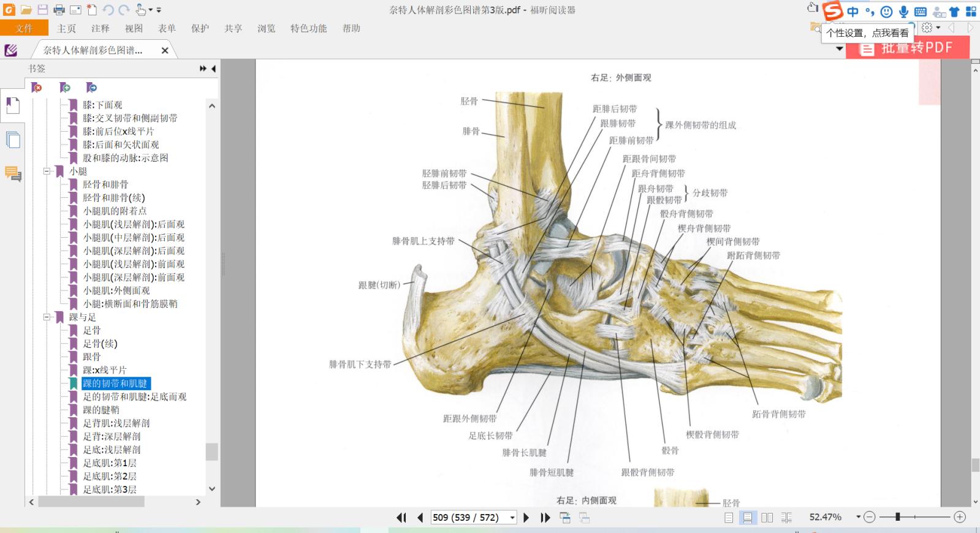This screenshot has height=533, width=980.
Task: Select bookmark 足底肌:第1层
Action: (110, 463)
